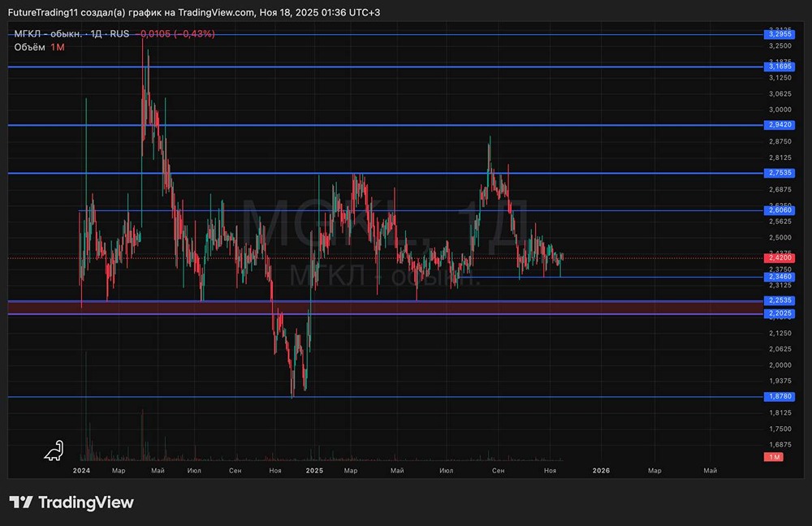The width and height of the screenshot is (812, 526).
Task: Select the 2,2025 blue price label
Action: 780,313
